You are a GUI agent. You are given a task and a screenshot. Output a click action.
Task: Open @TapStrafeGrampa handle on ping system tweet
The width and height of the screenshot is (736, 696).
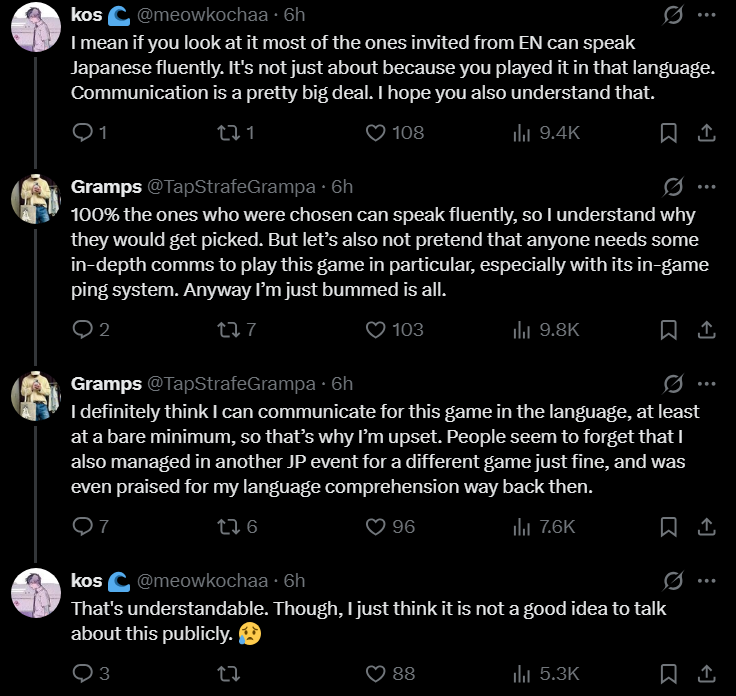pos(231,187)
